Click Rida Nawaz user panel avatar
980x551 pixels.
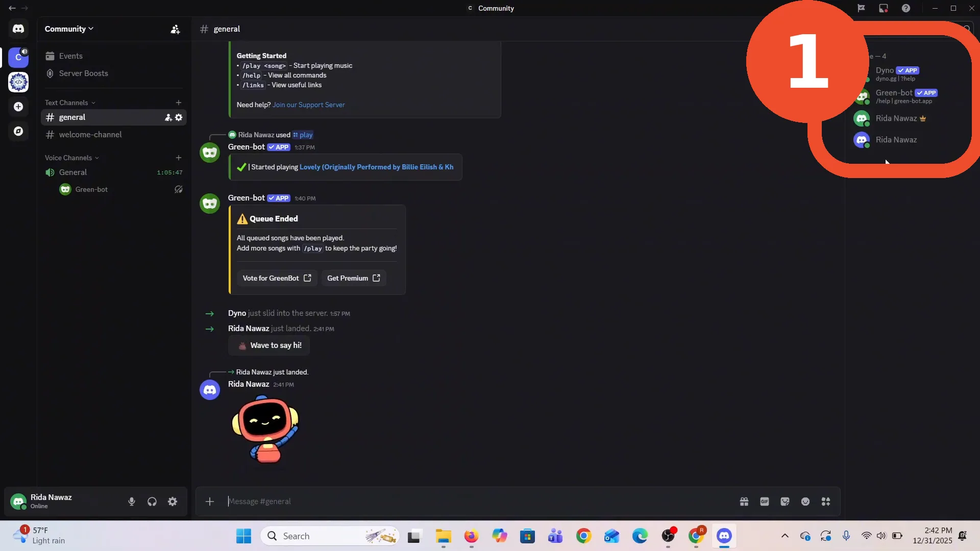pos(18,502)
